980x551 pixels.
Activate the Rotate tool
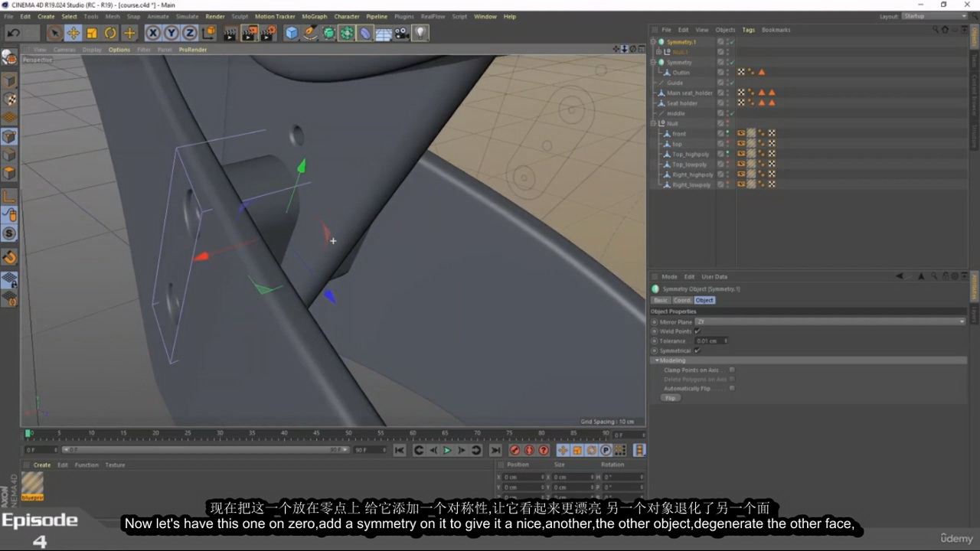tap(110, 33)
